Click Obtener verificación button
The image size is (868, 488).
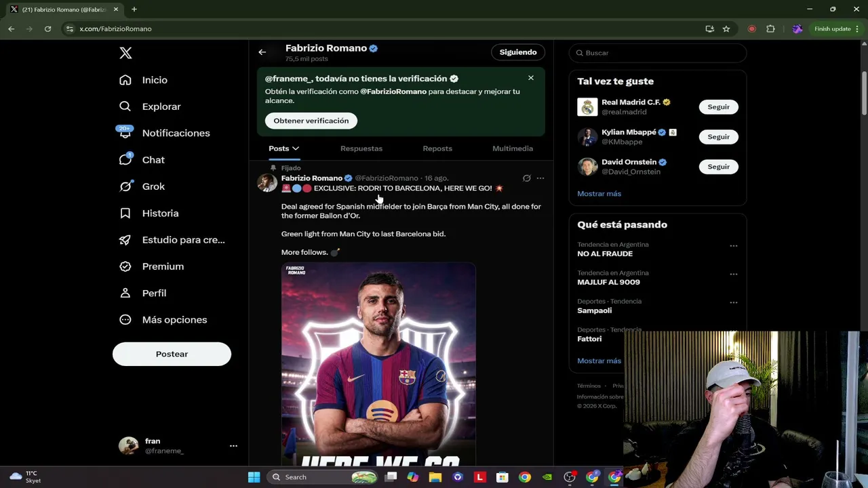311,121
